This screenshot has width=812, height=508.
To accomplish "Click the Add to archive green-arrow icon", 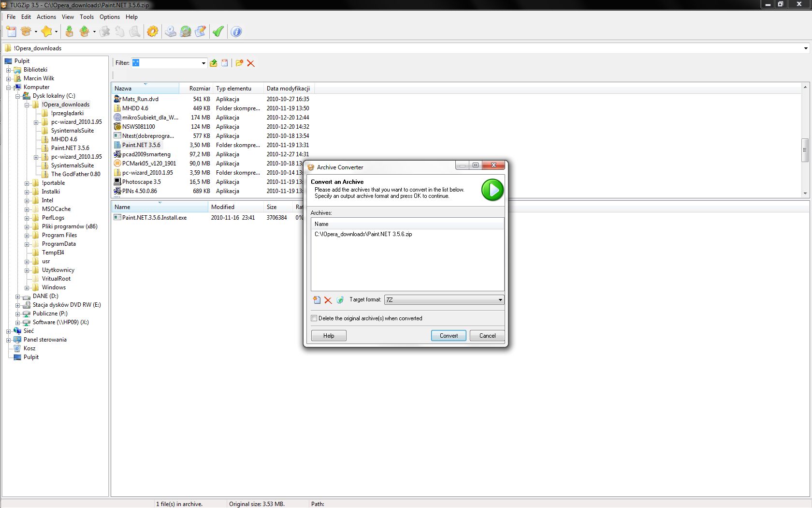I will pyautogui.click(x=70, y=32).
